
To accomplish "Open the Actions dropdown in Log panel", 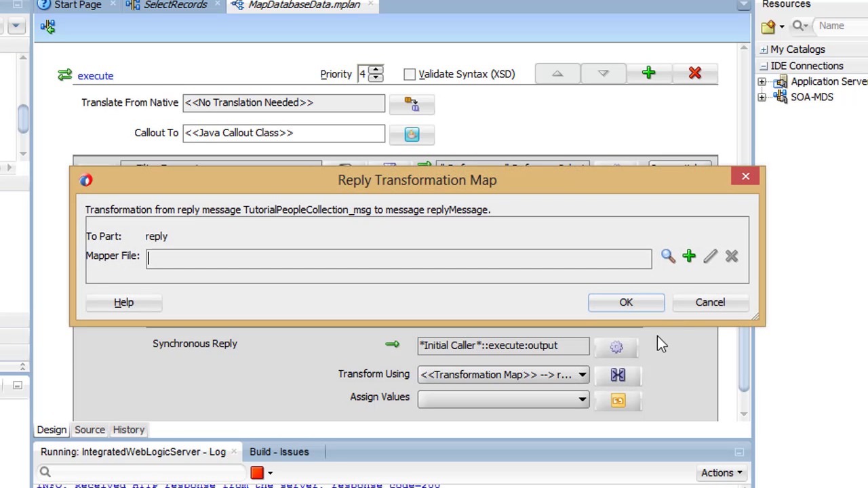I will tap(722, 472).
